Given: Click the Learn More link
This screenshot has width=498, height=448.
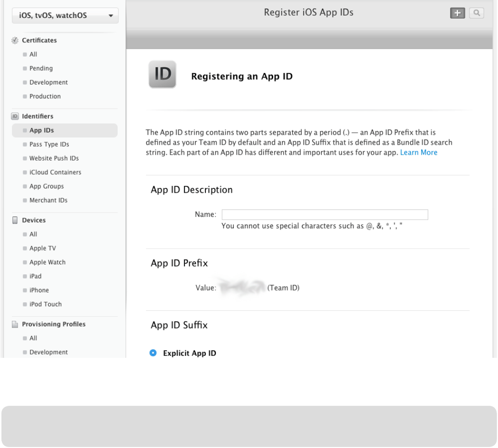Looking at the screenshot, I should 419,152.
